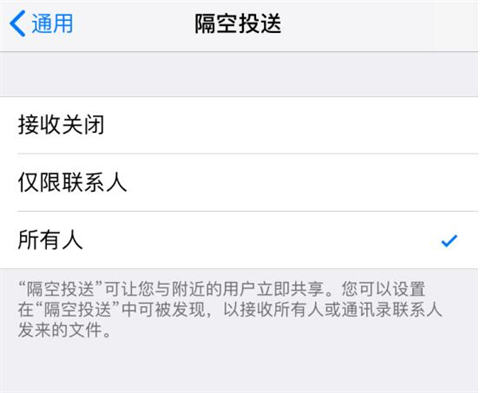
Task: Click the gray header spacer above options
Action: (239, 74)
